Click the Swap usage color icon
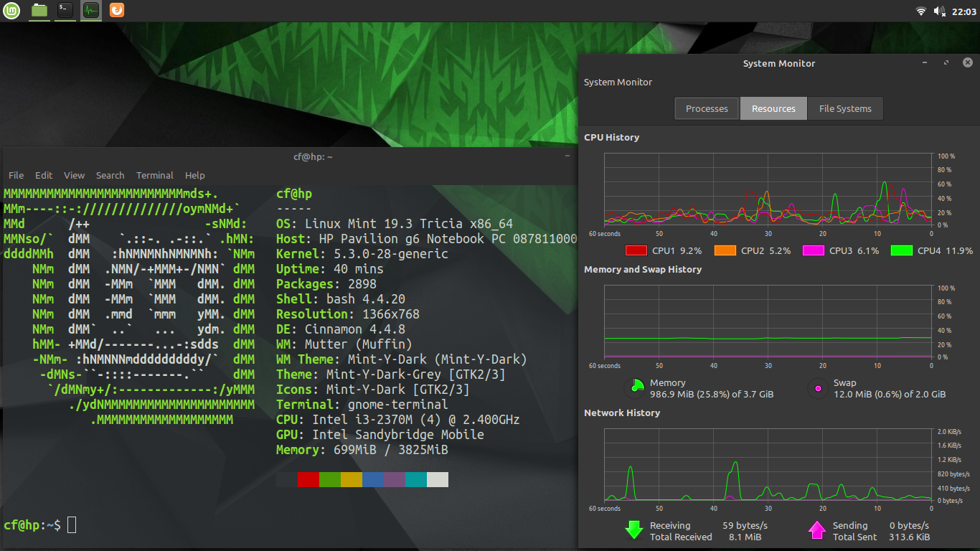Screen dimensions: 980x551 pos(817,388)
